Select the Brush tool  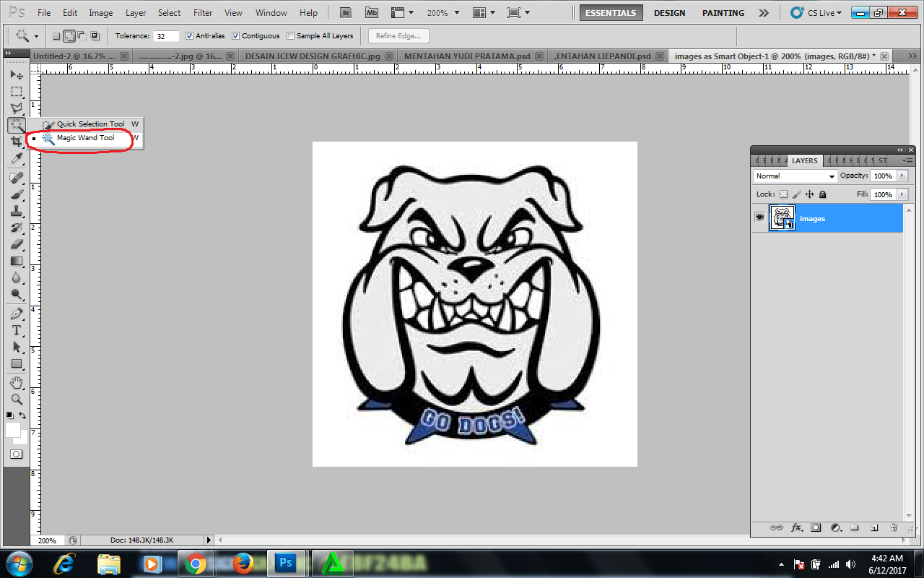[16, 194]
